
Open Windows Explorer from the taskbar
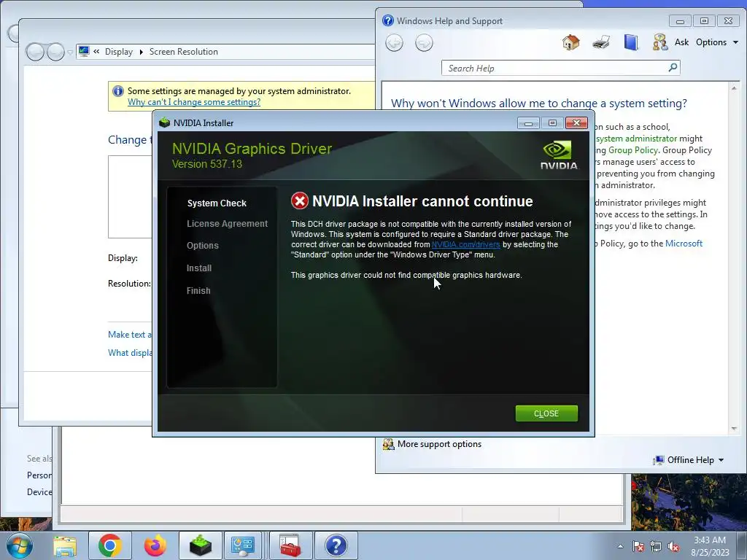(65, 545)
